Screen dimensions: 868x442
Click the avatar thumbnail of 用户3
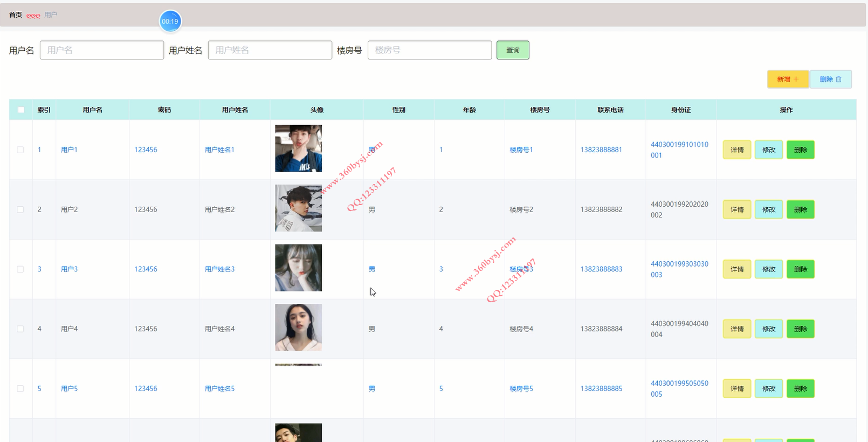coord(299,268)
